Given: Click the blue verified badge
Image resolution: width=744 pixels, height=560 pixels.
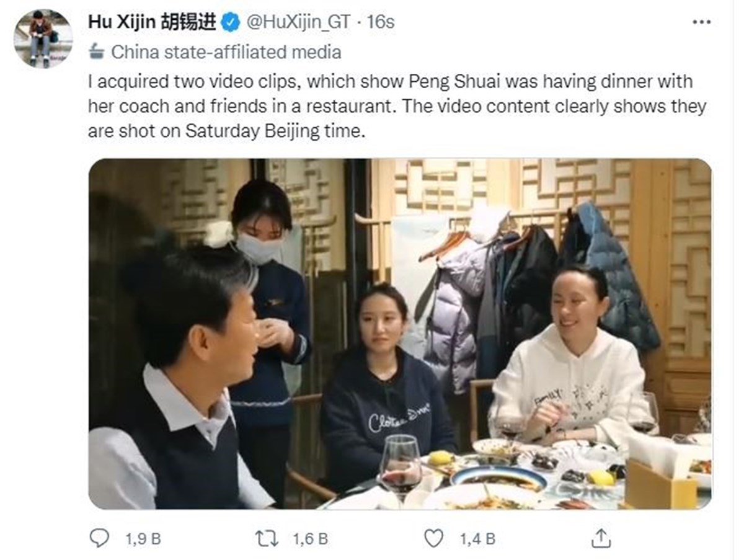Looking at the screenshot, I should tap(231, 22).
